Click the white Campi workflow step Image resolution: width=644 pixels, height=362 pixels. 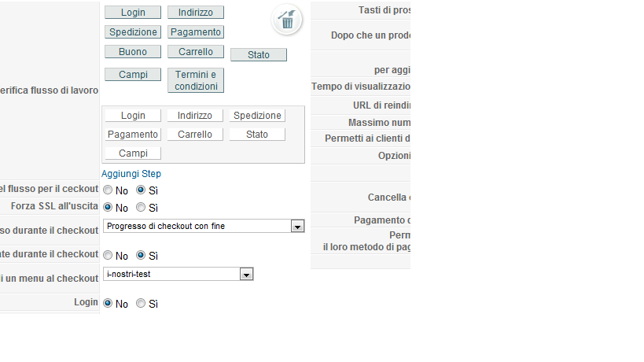coord(133,153)
